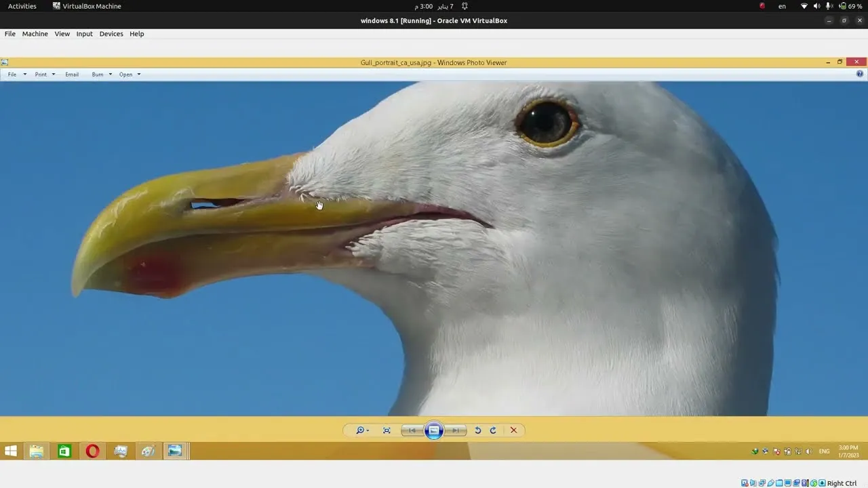Rotate the photo clockwise

tap(493, 430)
